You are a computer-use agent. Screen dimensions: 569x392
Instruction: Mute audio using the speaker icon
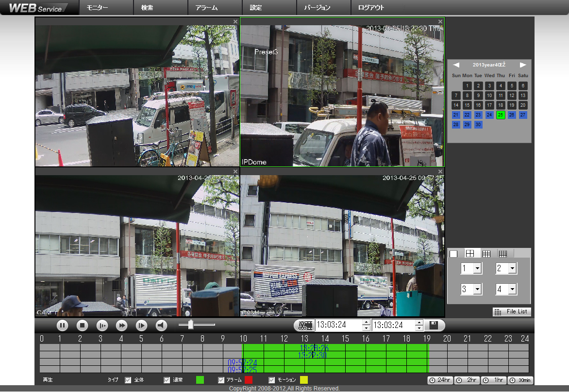162,326
